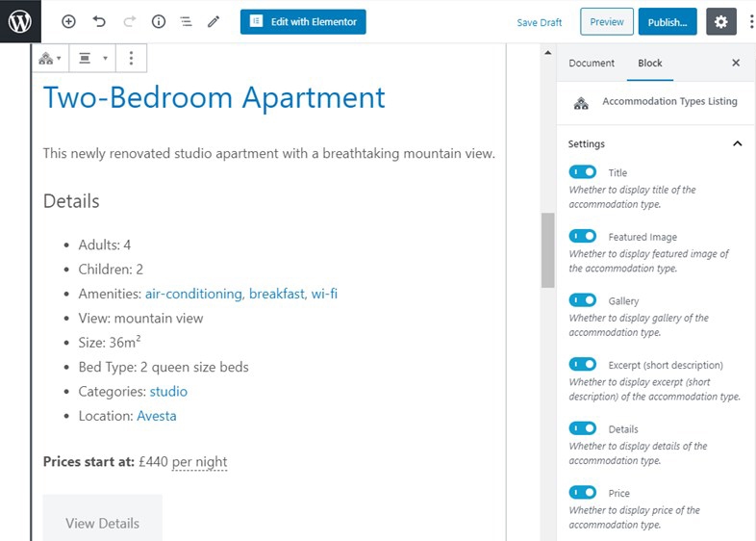Image resolution: width=756 pixels, height=541 pixels.
Task: Undo the last change
Action: click(99, 21)
